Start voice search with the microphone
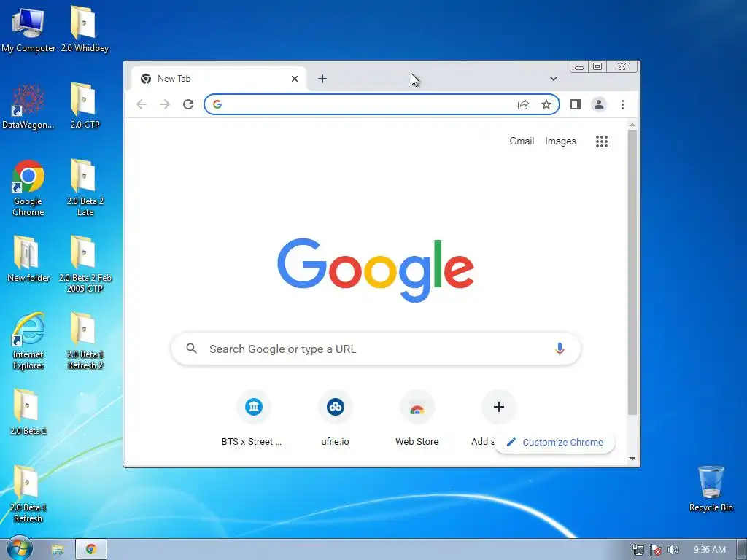 (560, 349)
